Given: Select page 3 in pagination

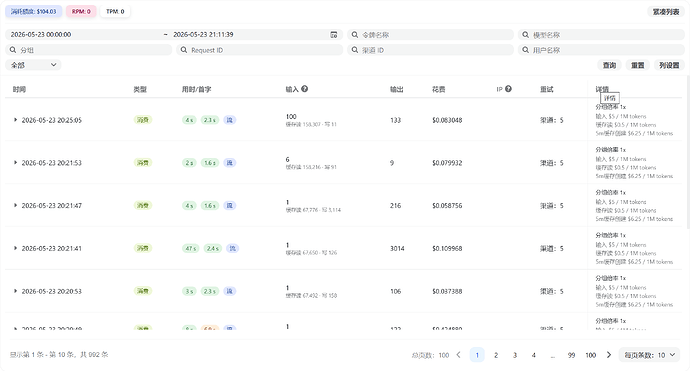Looking at the screenshot, I should click(x=515, y=355).
